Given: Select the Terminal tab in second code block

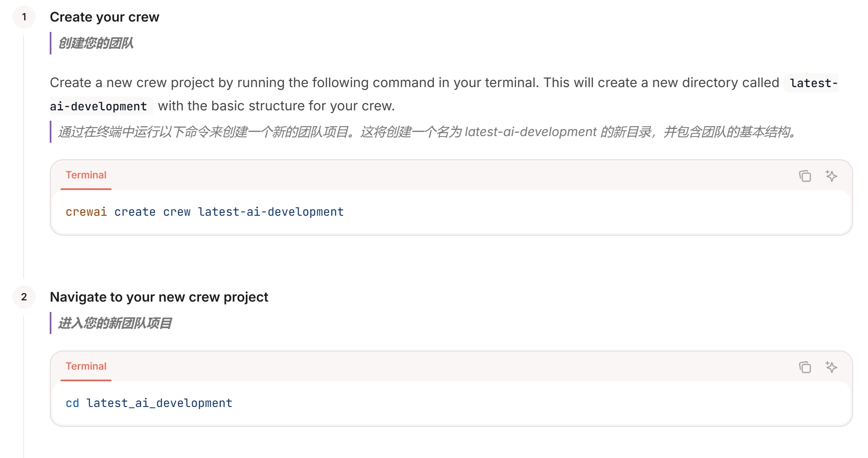Looking at the screenshot, I should (x=86, y=366).
